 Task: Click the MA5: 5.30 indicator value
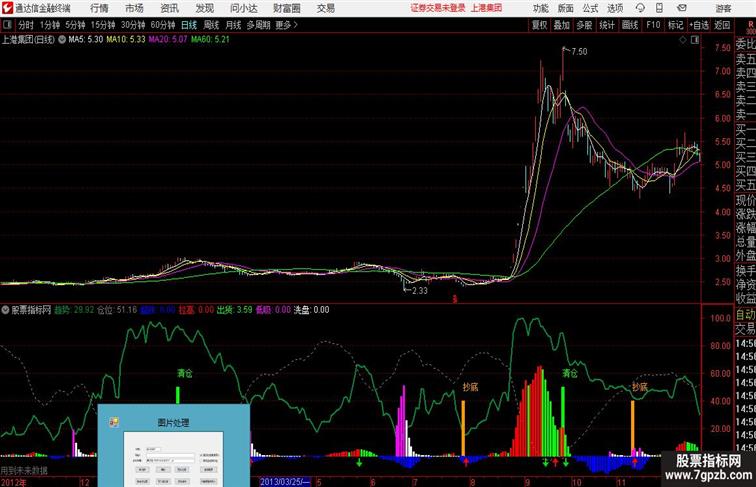pos(86,40)
